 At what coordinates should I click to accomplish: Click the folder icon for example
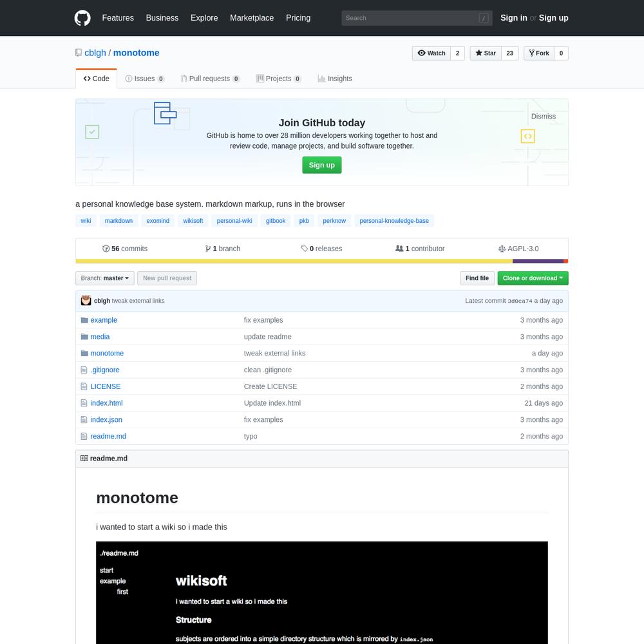pos(84,320)
